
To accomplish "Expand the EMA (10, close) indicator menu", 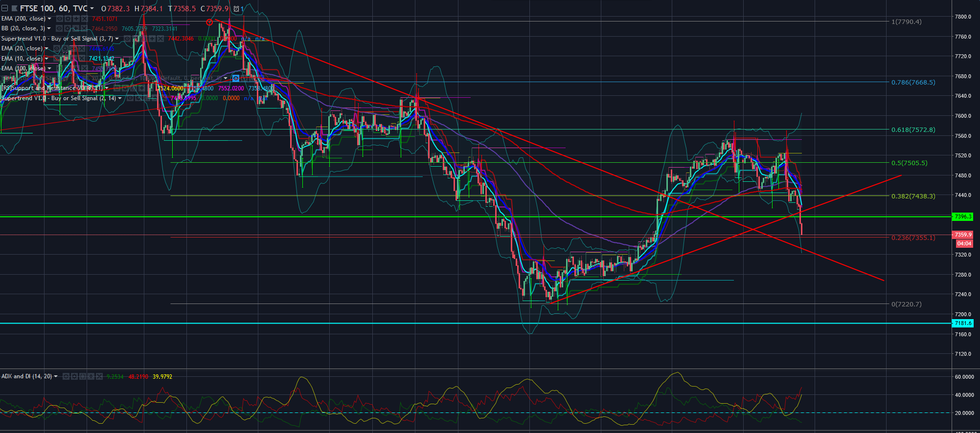I will (46, 59).
